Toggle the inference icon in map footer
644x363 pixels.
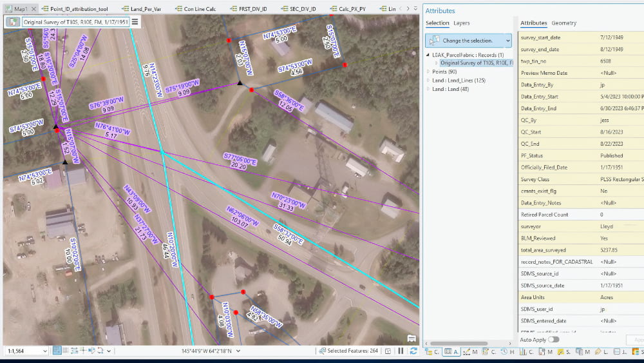(x=83, y=351)
